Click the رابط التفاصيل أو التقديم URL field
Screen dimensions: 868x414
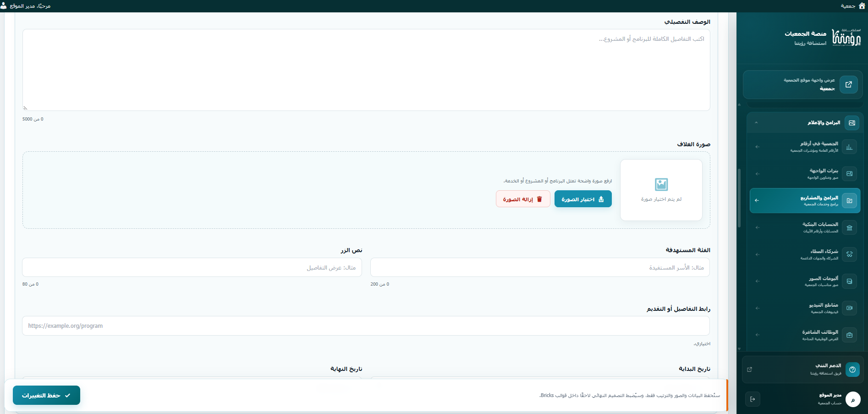(366, 326)
